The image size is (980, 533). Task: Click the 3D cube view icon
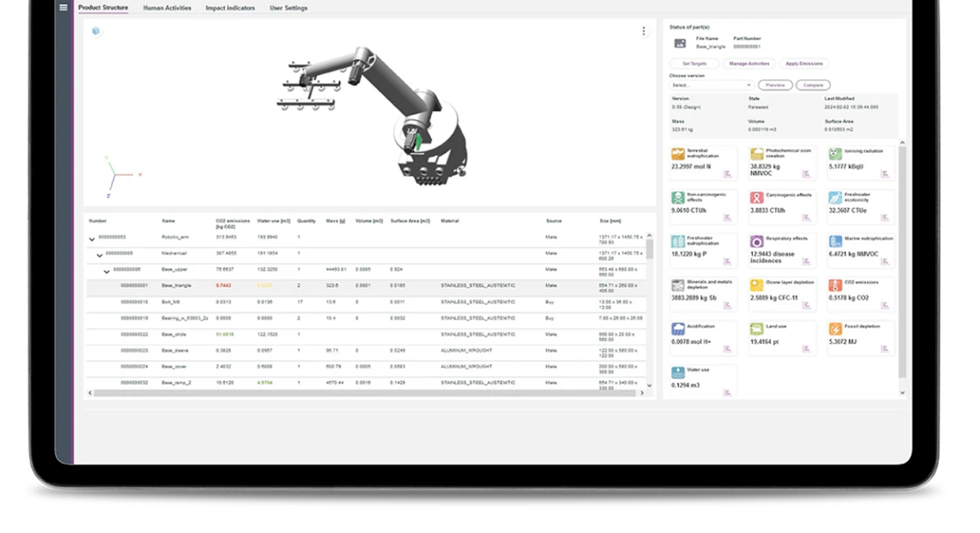point(96,31)
